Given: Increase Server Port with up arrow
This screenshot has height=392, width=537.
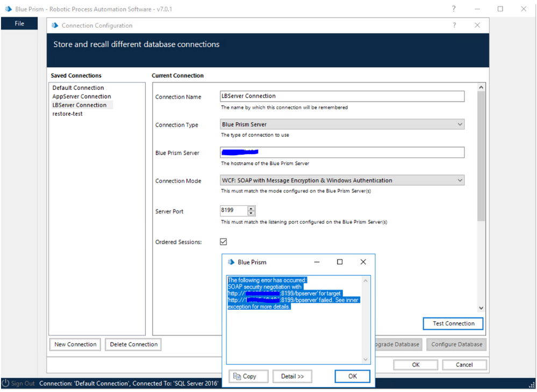Looking at the screenshot, I should point(252,208).
